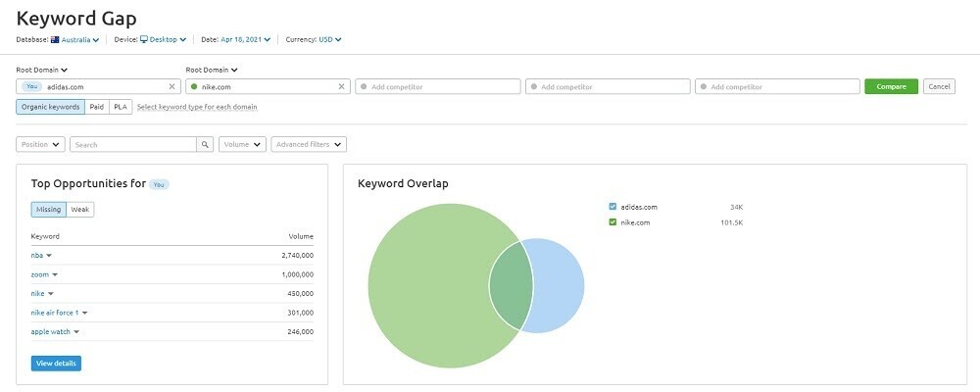
Task: Click the green Compare button
Action: (891, 86)
